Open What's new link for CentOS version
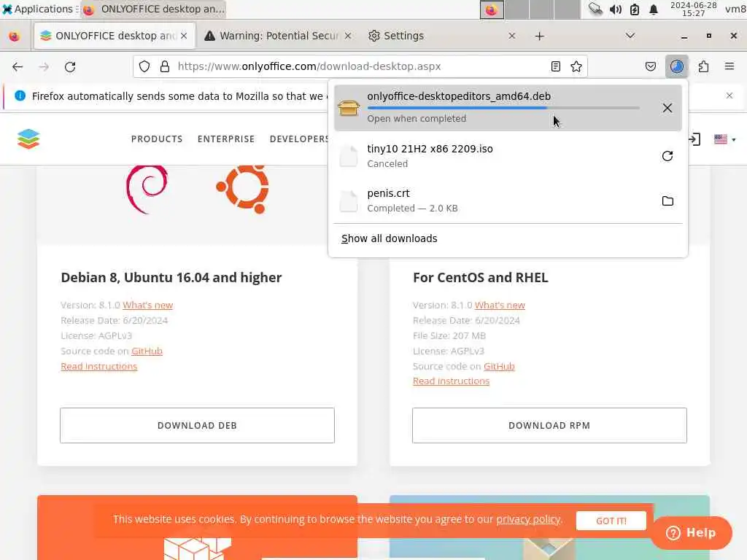Image resolution: width=747 pixels, height=560 pixels. (x=500, y=306)
